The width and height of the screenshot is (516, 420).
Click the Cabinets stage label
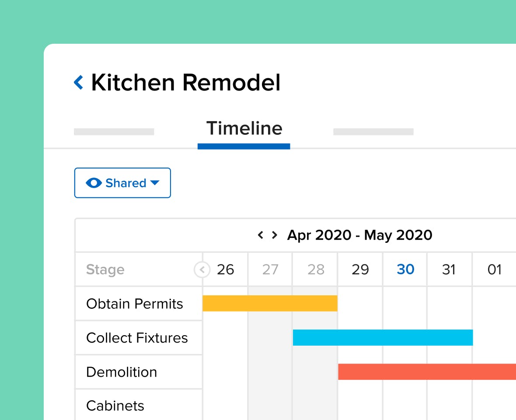pos(115,406)
